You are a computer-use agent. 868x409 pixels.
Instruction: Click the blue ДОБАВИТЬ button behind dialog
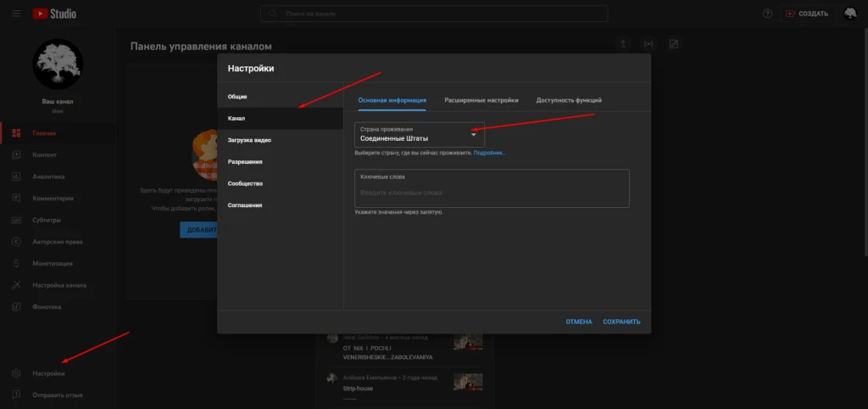pyautogui.click(x=198, y=230)
